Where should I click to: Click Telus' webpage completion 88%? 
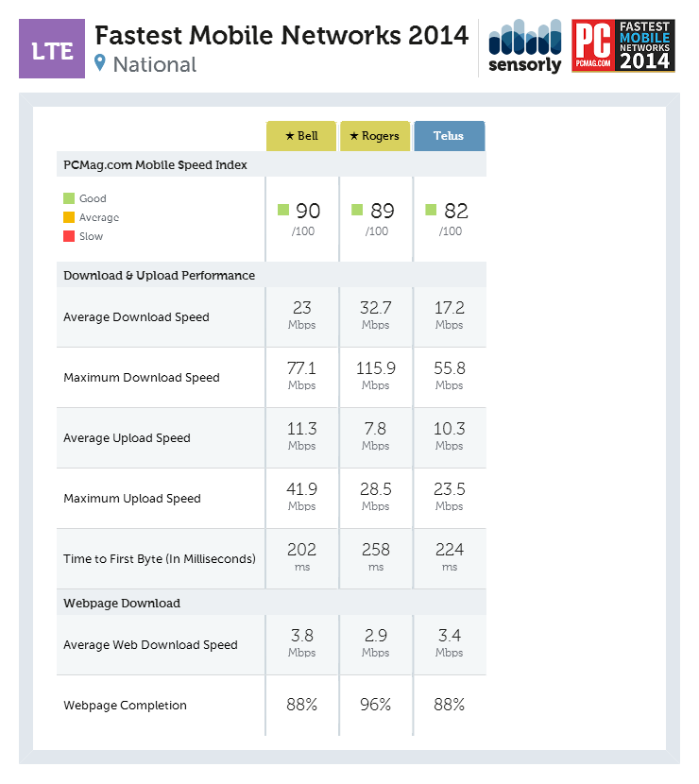449,705
